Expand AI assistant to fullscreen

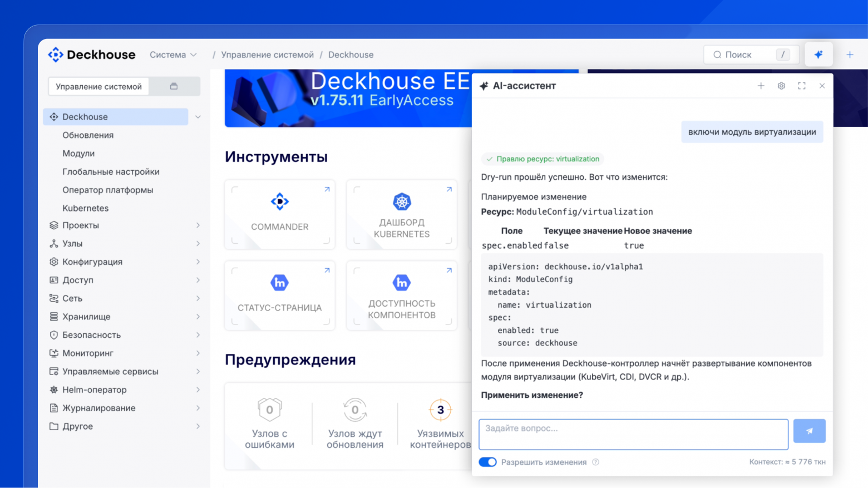point(802,86)
